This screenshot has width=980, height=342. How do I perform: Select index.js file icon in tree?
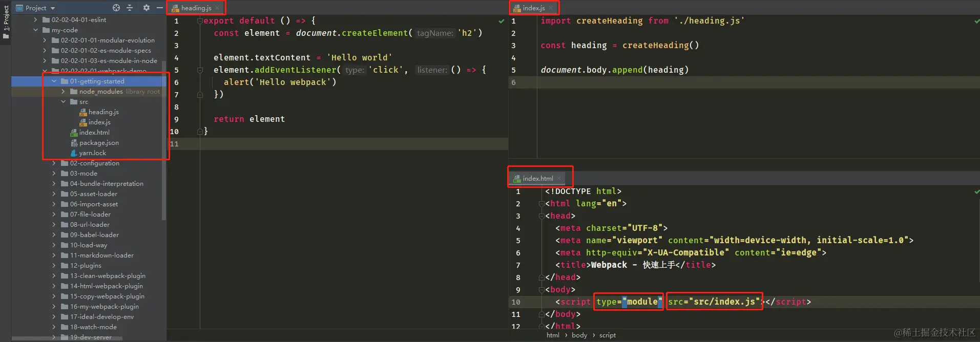point(83,122)
